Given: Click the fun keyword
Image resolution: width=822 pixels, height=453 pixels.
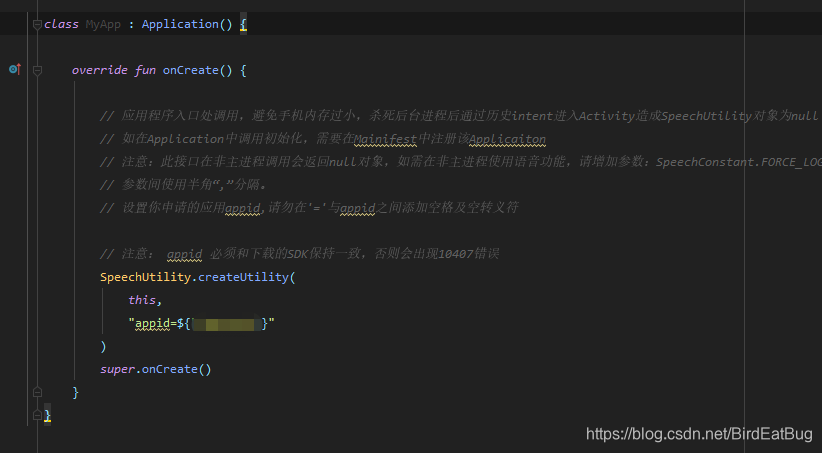Looking at the screenshot, I should pos(145,70).
